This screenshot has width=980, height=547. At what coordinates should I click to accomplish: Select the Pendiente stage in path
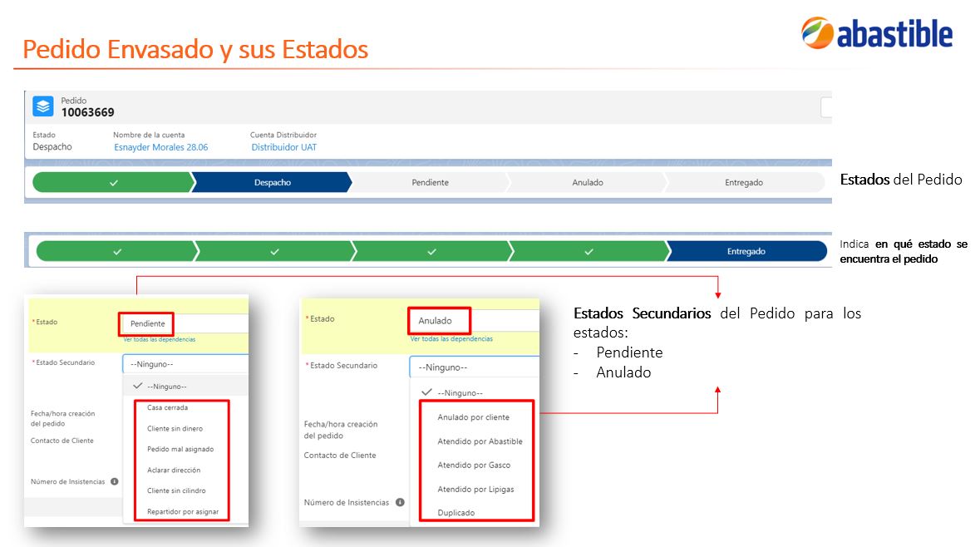point(430,183)
